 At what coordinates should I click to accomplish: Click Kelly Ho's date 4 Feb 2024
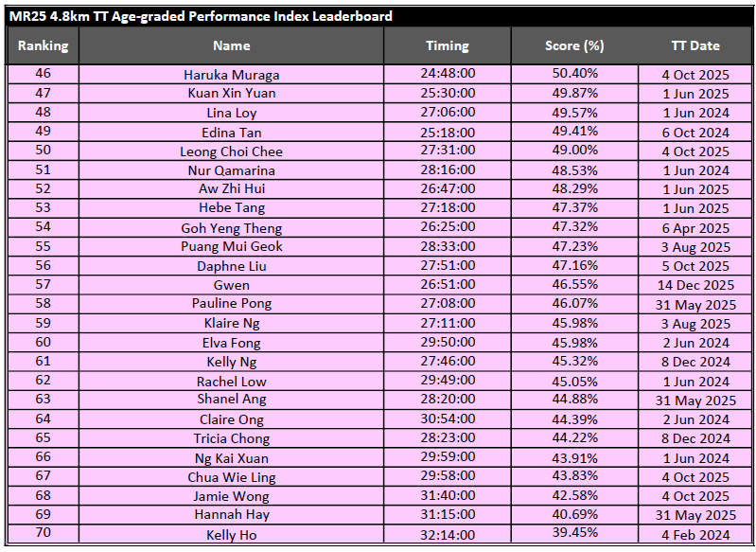tap(695, 535)
